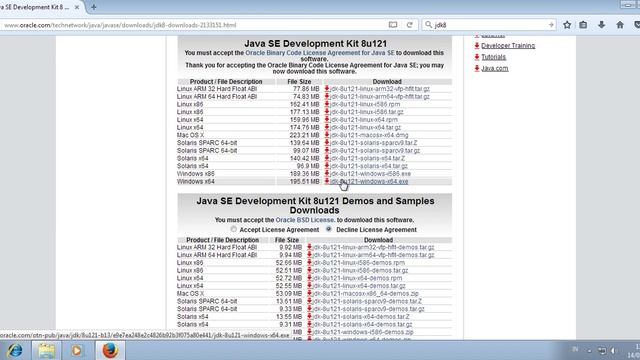Download jdk-8u121-solaris-x64.tar.Z
Screen dimensions: 640x360
click(367, 158)
